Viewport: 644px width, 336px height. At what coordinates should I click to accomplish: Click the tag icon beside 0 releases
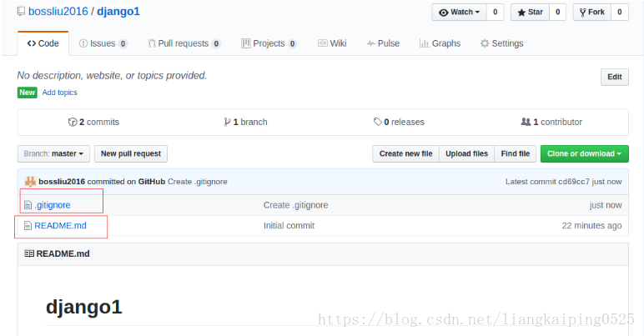pyautogui.click(x=377, y=122)
